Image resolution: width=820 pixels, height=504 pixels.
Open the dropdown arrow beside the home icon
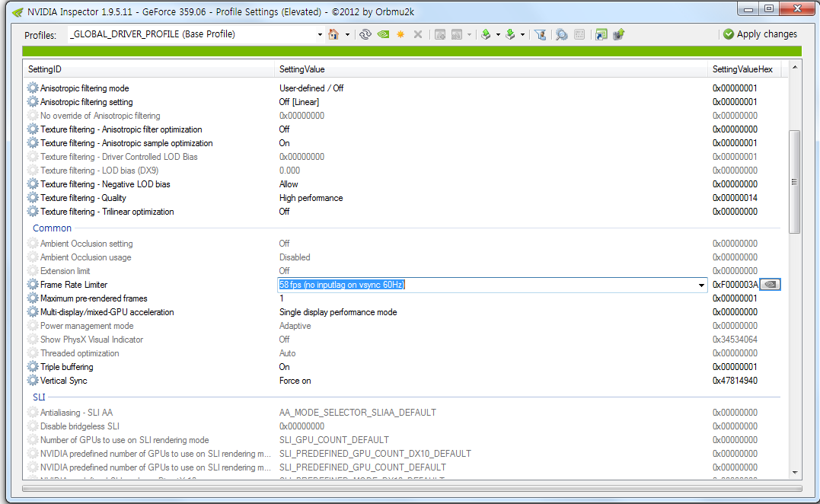pyautogui.click(x=347, y=35)
